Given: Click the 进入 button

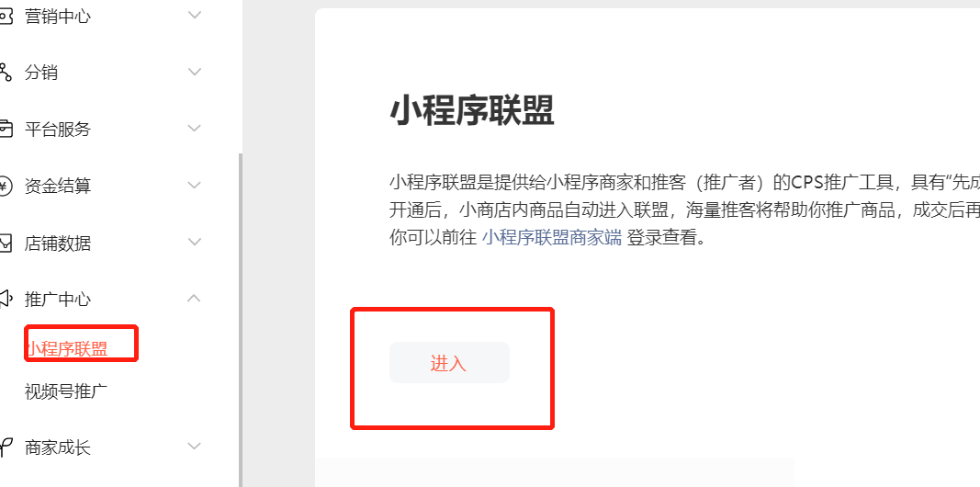Looking at the screenshot, I should (449, 363).
